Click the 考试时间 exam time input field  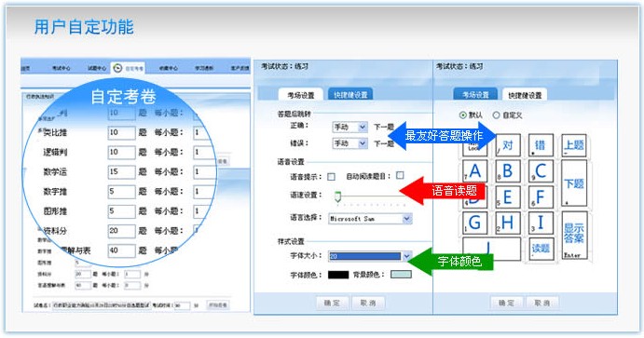click(x=182, y=305)
